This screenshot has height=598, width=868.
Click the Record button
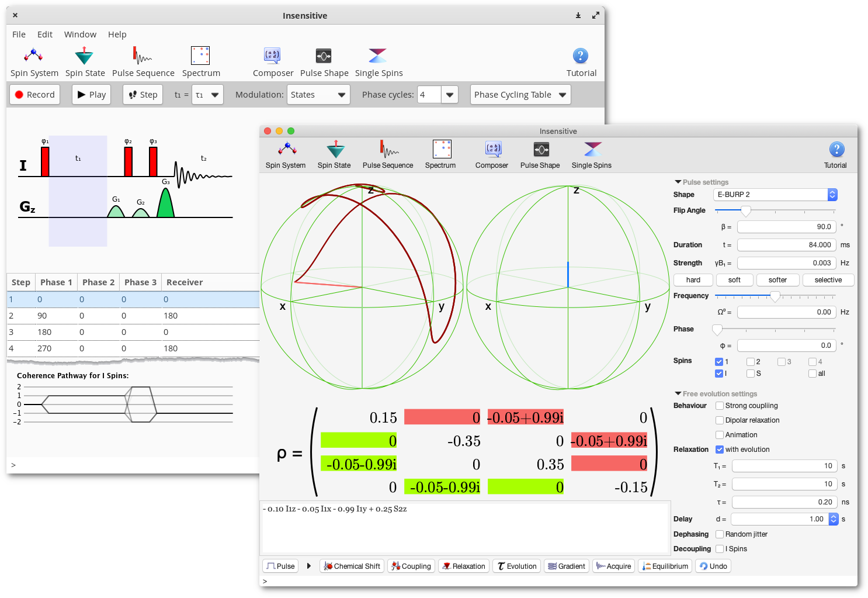[x=34, y=95]
